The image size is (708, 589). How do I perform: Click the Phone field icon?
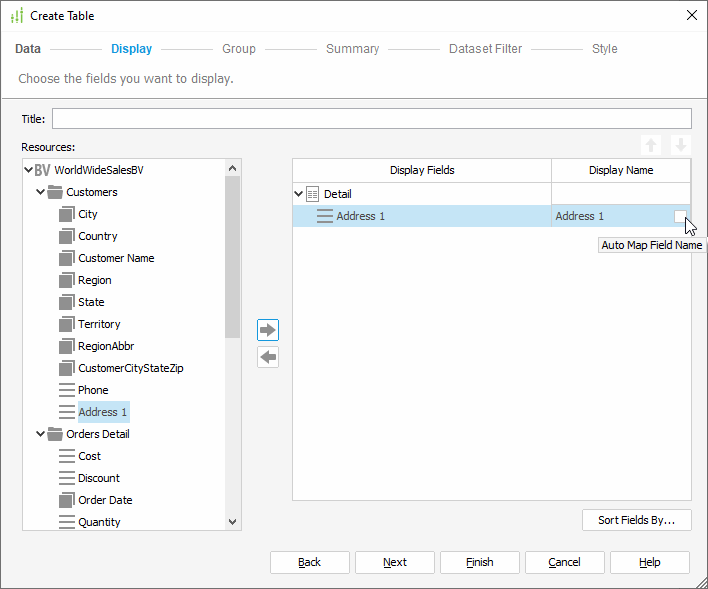[x=67, y=390]
